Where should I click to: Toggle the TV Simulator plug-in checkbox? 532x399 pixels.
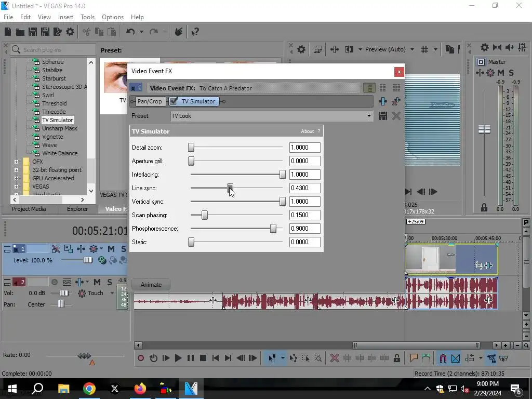(x=174, y=101)
